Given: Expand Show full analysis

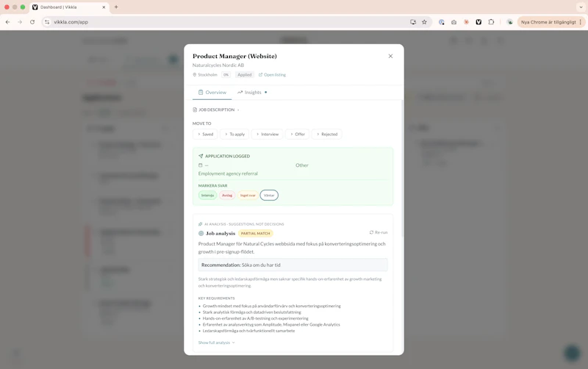Looking at the screenshot, I should 216,343.
